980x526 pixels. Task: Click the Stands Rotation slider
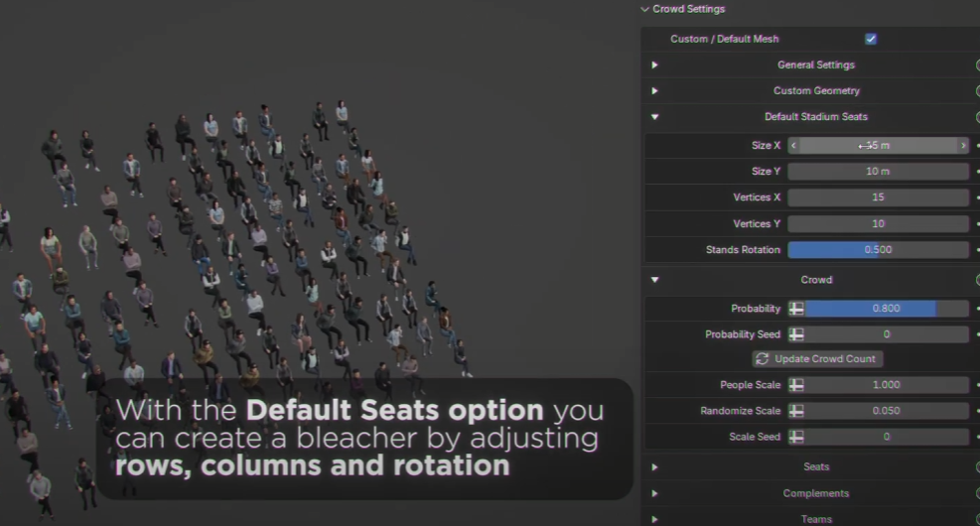pos(878,250)
